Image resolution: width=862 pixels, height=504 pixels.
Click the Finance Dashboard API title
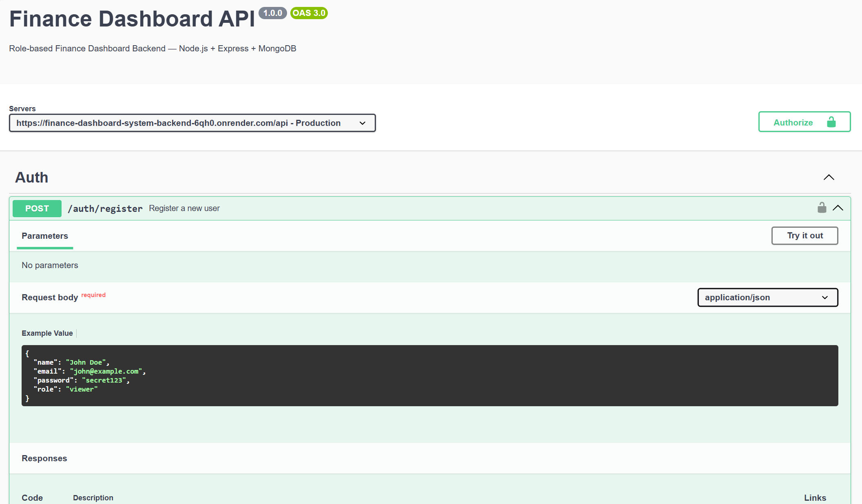131,18
